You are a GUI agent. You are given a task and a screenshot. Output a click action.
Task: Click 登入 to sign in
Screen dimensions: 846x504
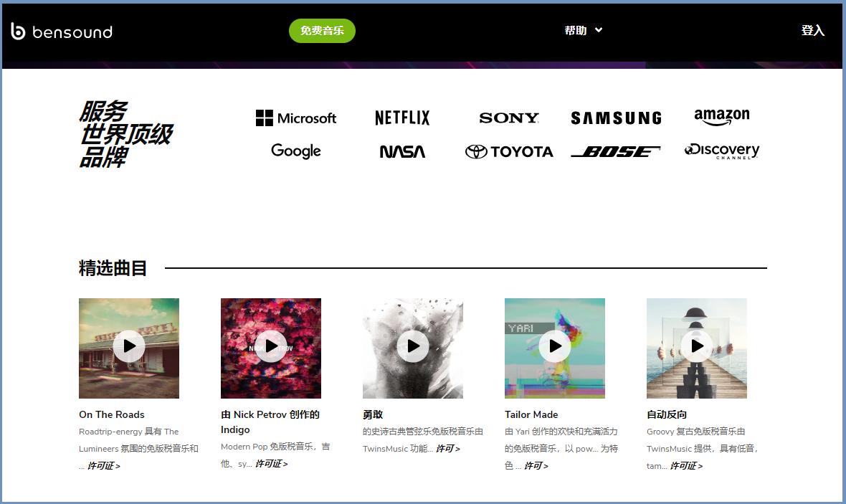(x=813, y=30)
